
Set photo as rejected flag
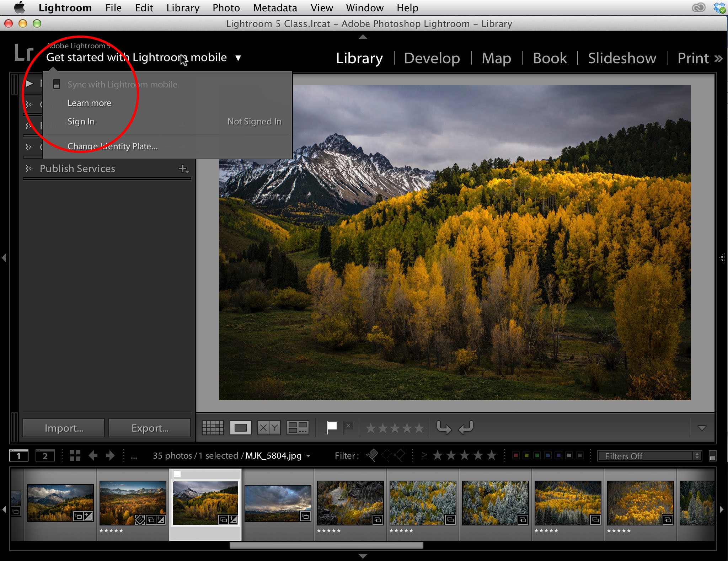click(348, 427)
